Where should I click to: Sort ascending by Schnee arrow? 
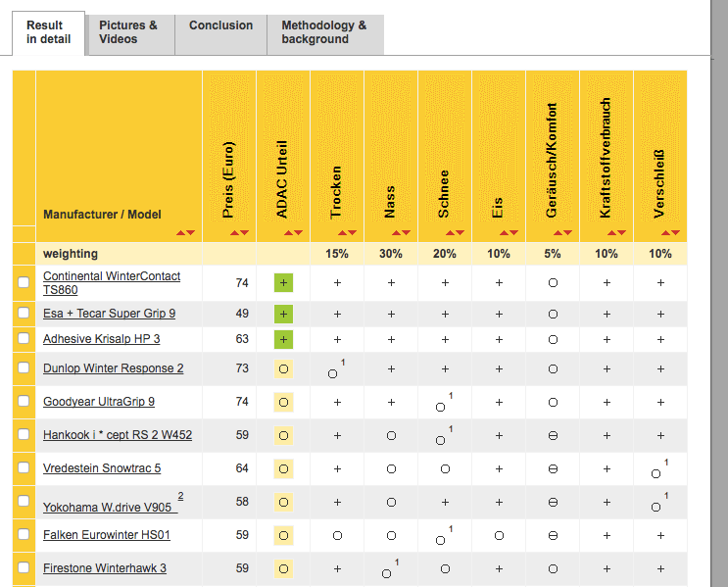pos(450,232)
